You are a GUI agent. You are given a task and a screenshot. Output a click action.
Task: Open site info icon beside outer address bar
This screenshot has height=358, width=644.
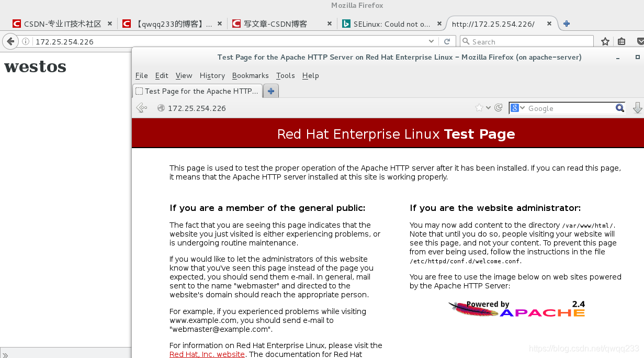click(x=25, y=41)
